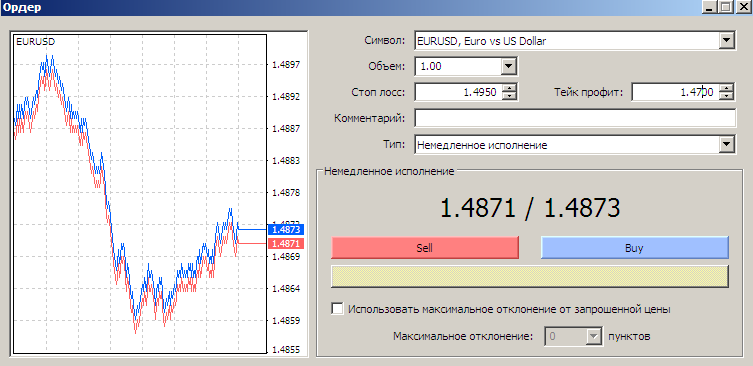This screenshot has width=753, height=366.
Task: Open the Символ dropdown list
Action: [727, 41]
